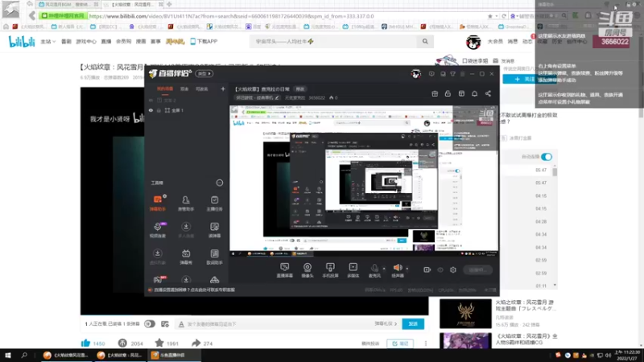Edit stream category pencil icon
644x362 pixels.
(x=277, y=97)
